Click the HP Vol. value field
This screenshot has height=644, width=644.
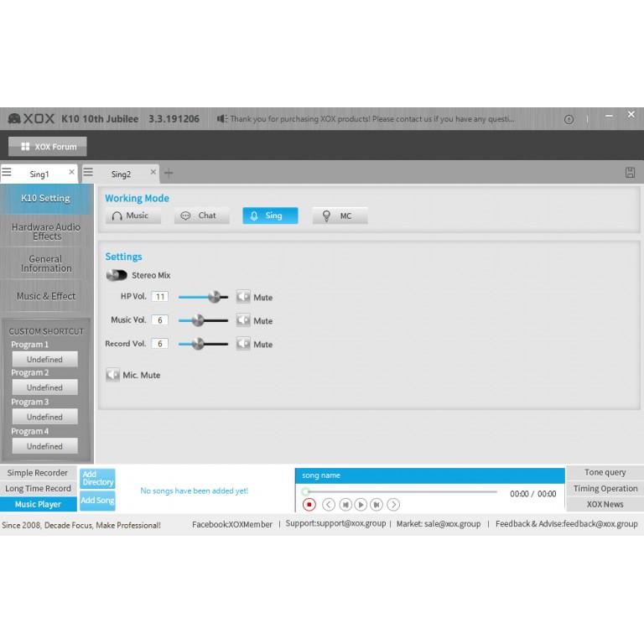pyautogui.click(x=160, y=297)
